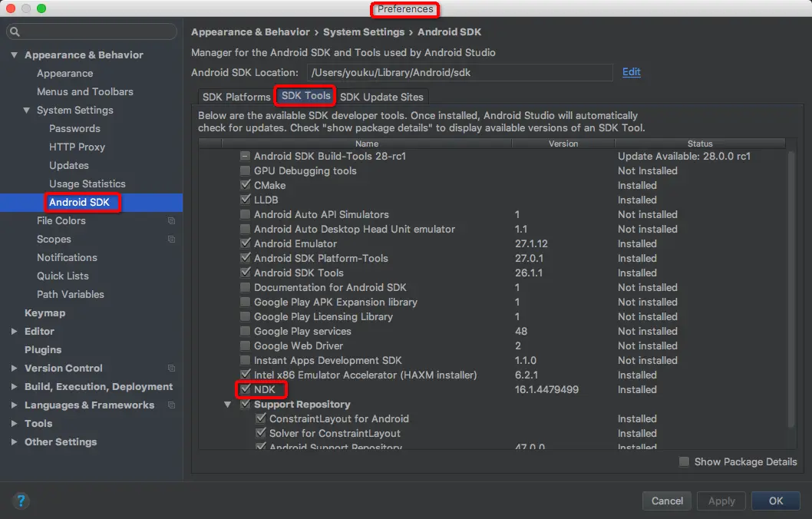Open the SDK Update Sites tab

(381, 97)
